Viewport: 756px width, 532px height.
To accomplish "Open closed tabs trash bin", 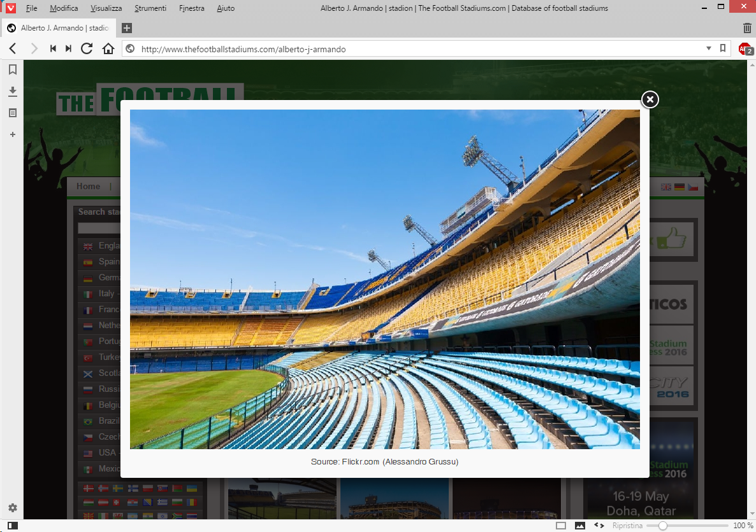I will click(747, 28).
